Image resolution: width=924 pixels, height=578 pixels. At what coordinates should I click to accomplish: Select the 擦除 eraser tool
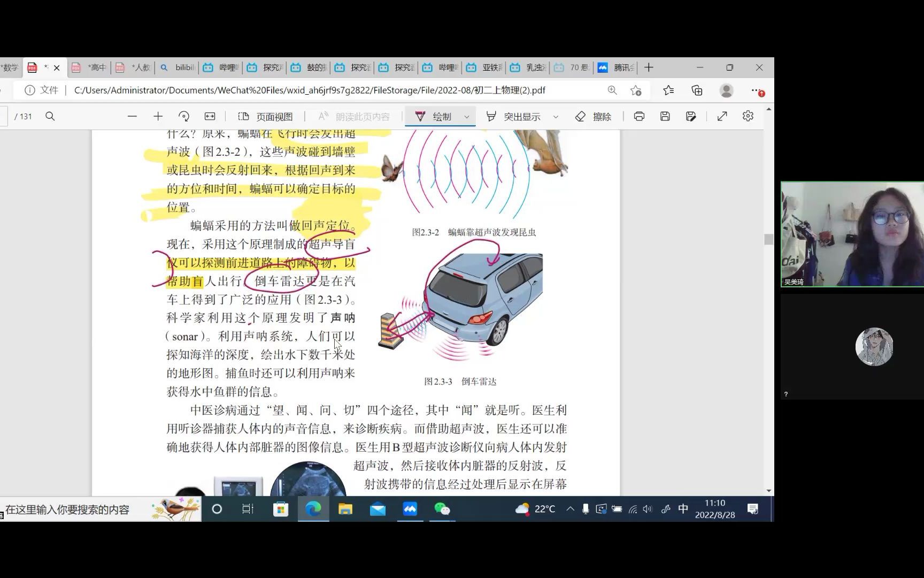[x=593, y=116]
